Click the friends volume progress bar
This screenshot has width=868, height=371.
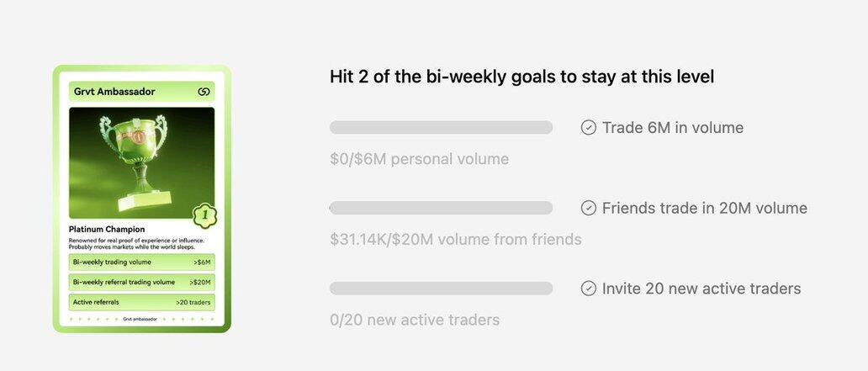pyautogui.click(x=441, y=208)
